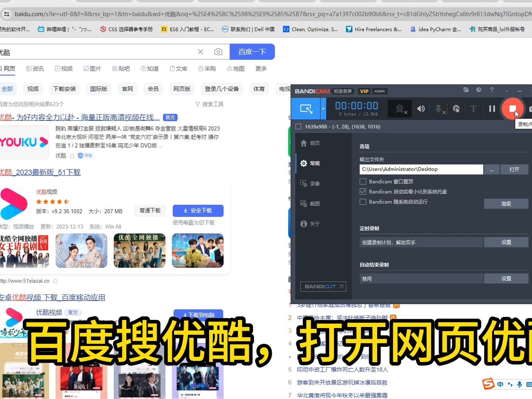
Task: Toggle the Bandicam webcam overlay icon
Action: [400, 109]
